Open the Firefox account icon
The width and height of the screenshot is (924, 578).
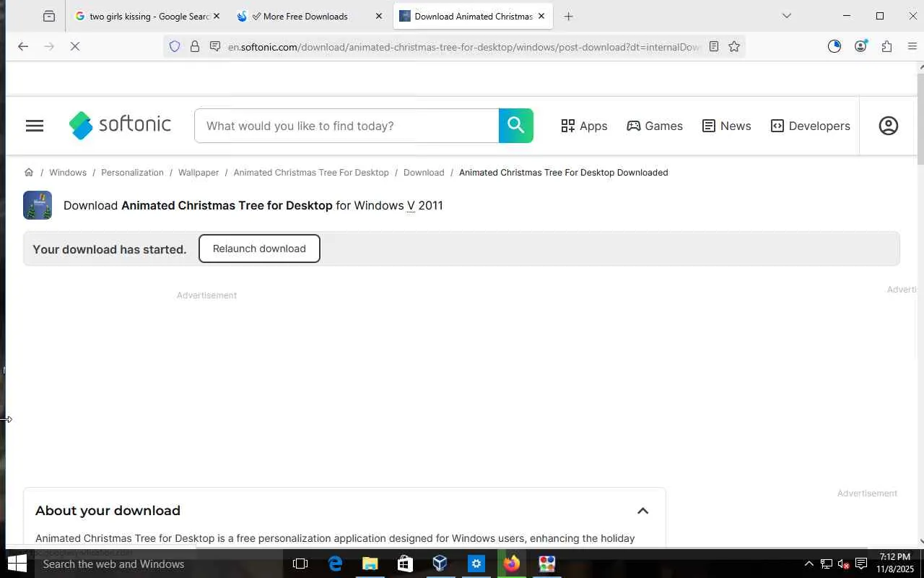pos(860,46)
